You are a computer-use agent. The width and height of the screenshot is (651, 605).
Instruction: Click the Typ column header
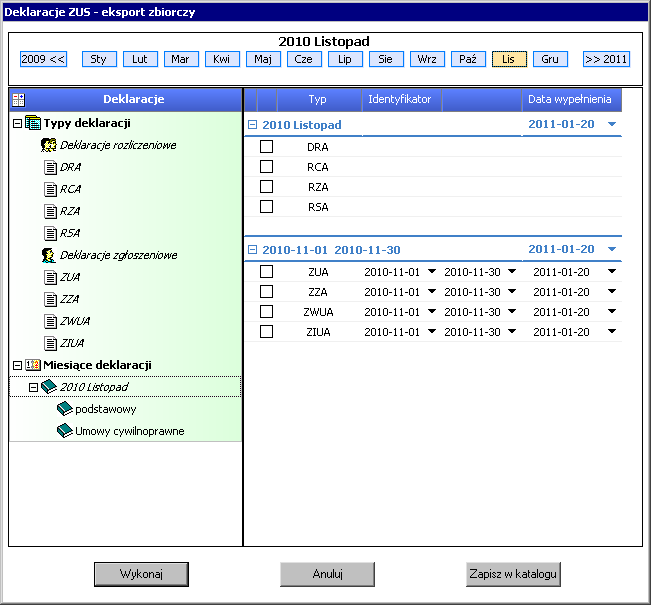tap(318, 100)
